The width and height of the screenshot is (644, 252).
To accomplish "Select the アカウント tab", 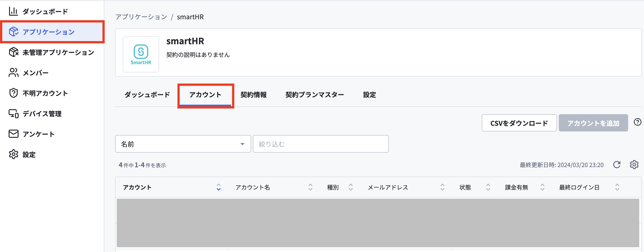I will (205, 95).
